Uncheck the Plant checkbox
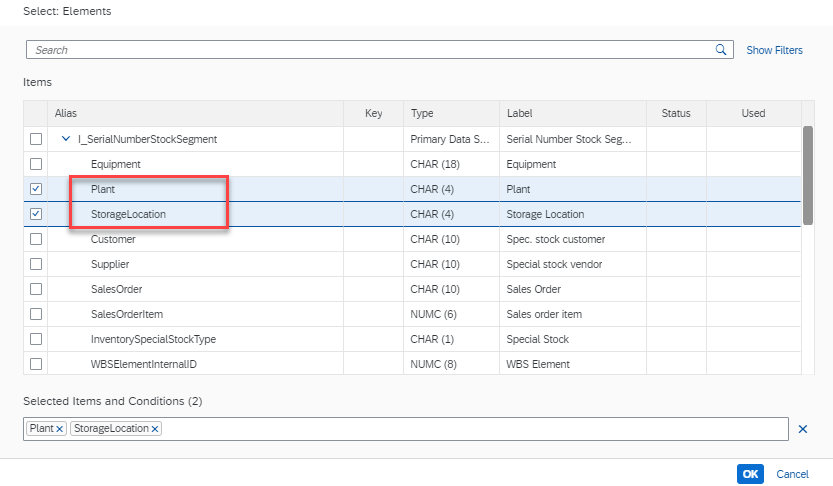 (36, 189)
